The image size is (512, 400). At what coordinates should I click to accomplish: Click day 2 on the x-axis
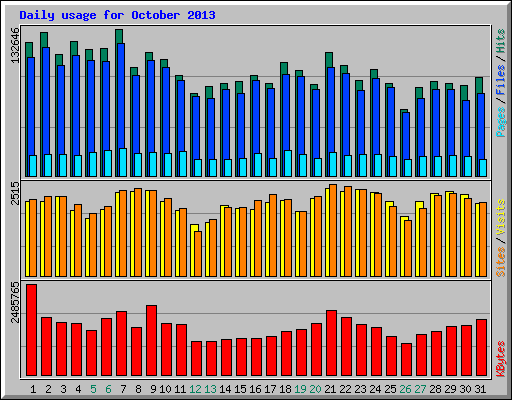pos(48,389)
